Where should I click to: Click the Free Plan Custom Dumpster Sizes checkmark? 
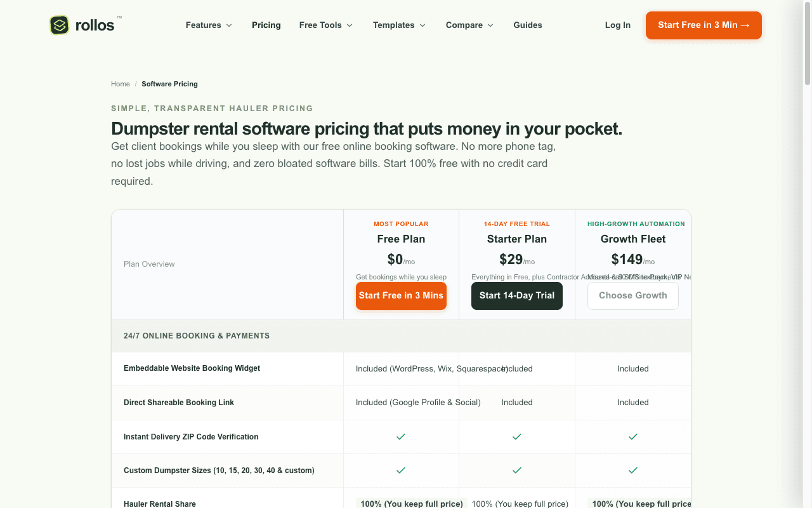click(x=401, y=471)
